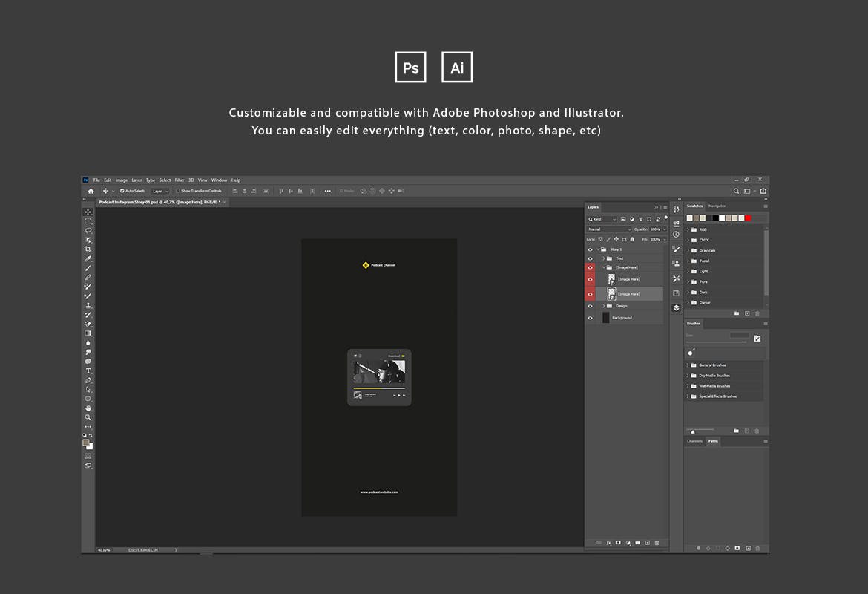Click the layer styles fx icon

[609, 543]
